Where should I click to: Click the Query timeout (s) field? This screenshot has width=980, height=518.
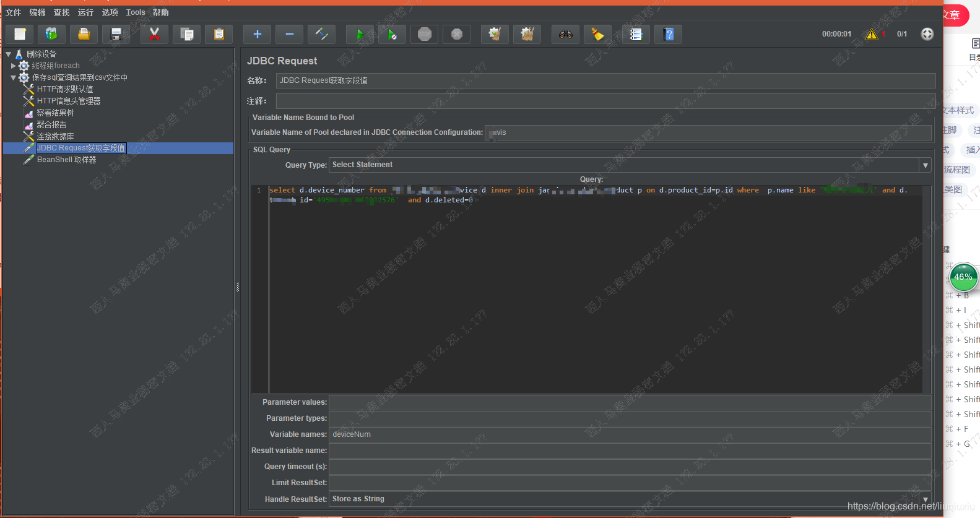tap(630, 467)
